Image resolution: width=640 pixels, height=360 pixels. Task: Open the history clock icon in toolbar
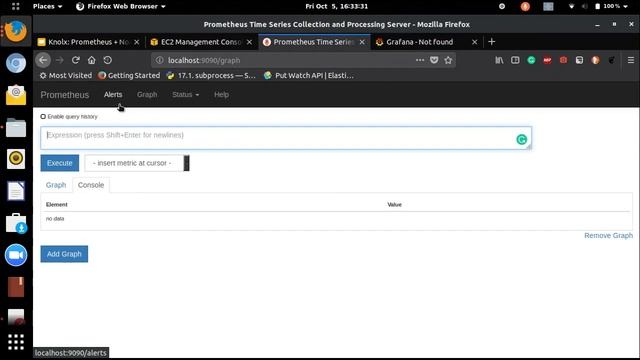click(x=107, y=60)
